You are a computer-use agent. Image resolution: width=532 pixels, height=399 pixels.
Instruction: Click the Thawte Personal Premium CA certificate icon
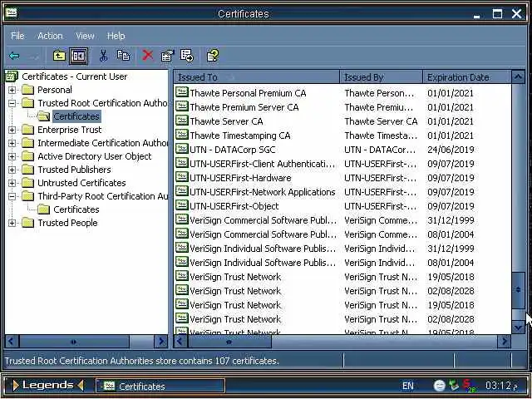point(182,92)
